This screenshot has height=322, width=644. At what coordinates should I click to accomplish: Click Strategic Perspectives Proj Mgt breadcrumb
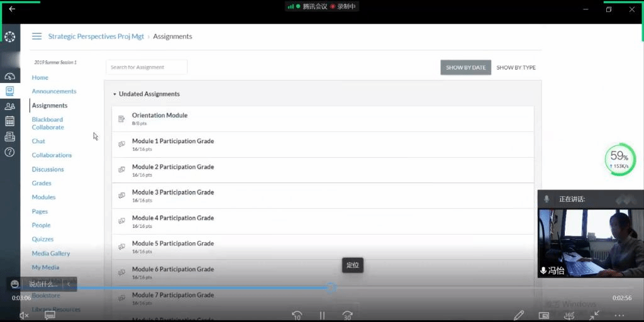pos(96,36)
